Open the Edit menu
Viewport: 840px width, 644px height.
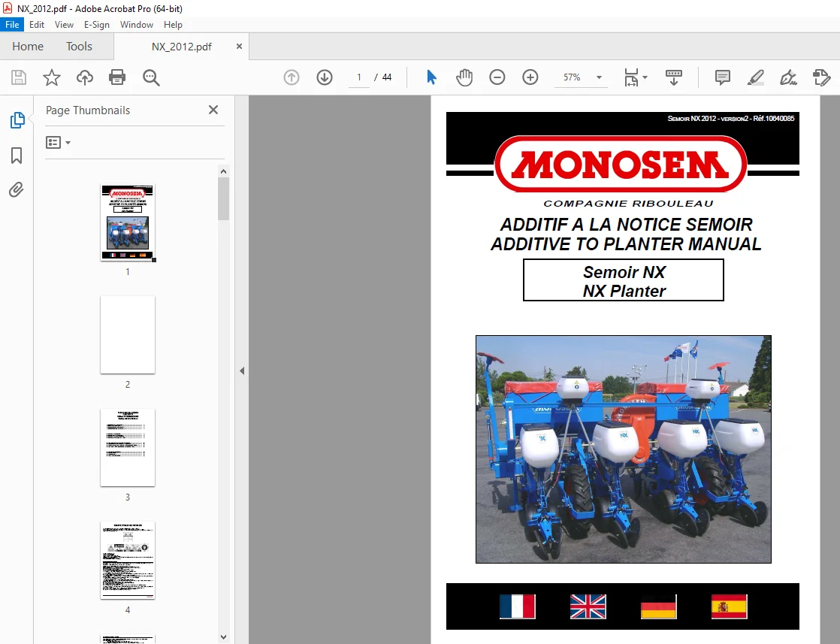point(37,25)
